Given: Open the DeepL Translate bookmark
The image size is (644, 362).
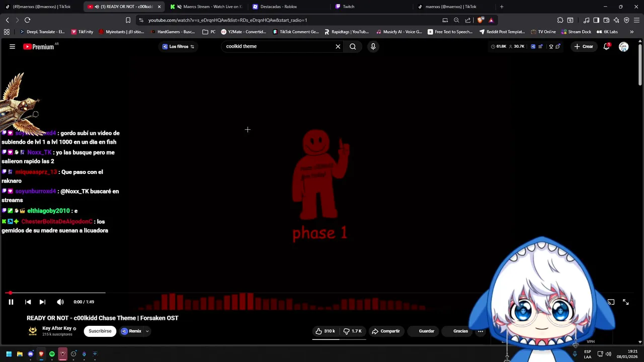Looking at the screenshot, I should tap(42, 32).
